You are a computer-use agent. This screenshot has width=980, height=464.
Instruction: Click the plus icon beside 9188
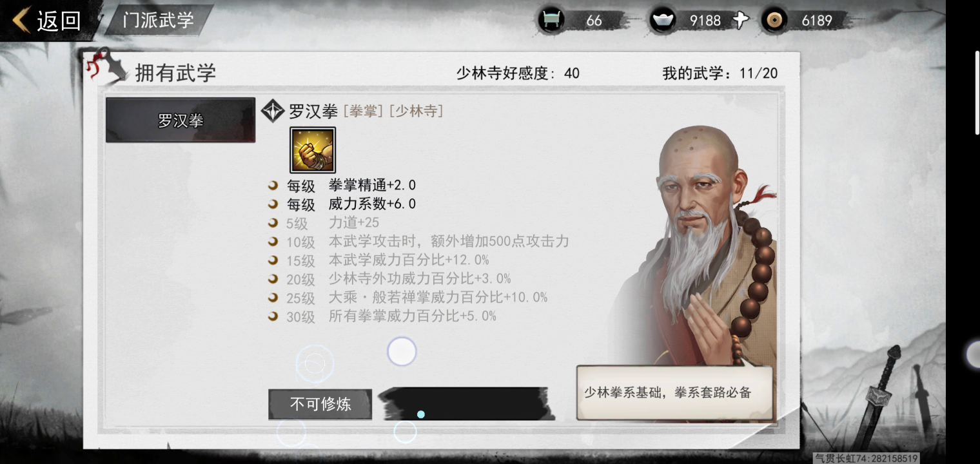pos(741,21)
